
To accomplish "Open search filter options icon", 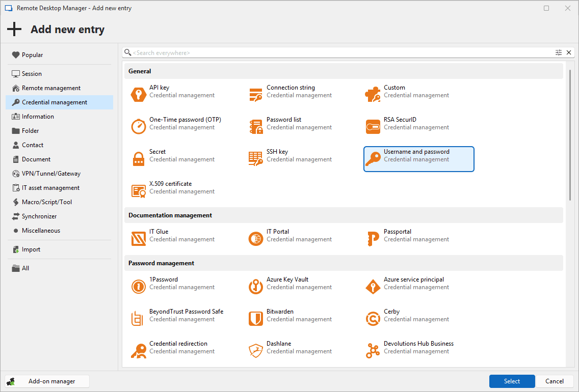I will pos(559,52).
